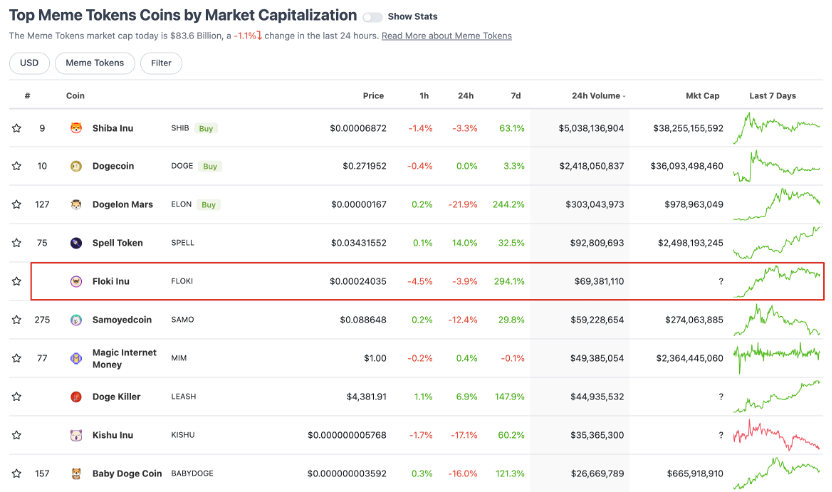This screenshot has height=492, width=832.
Task: Open the Meme Tokens category selector
Action: point(95,63)
